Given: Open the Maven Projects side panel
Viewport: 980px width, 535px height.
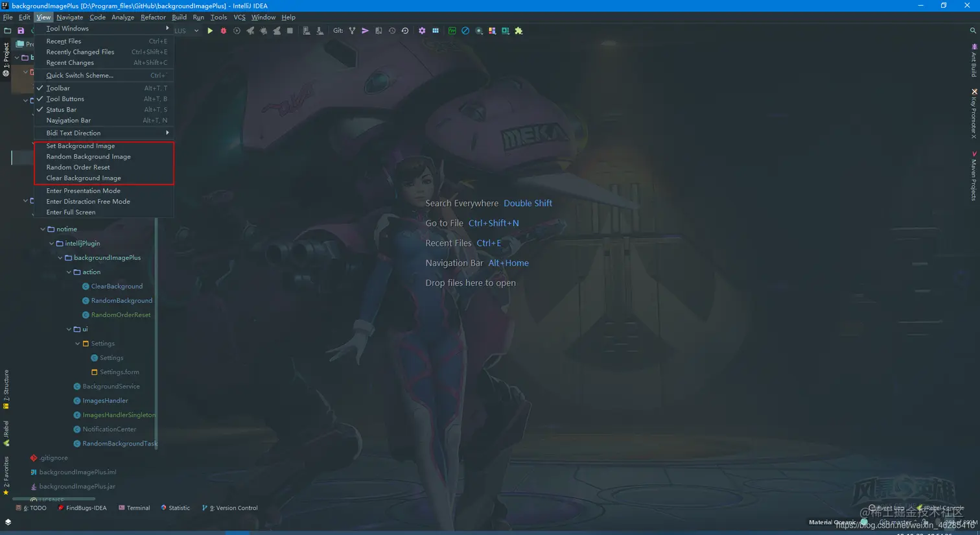Looking at the screenshot, I should [x=974, y=176].
